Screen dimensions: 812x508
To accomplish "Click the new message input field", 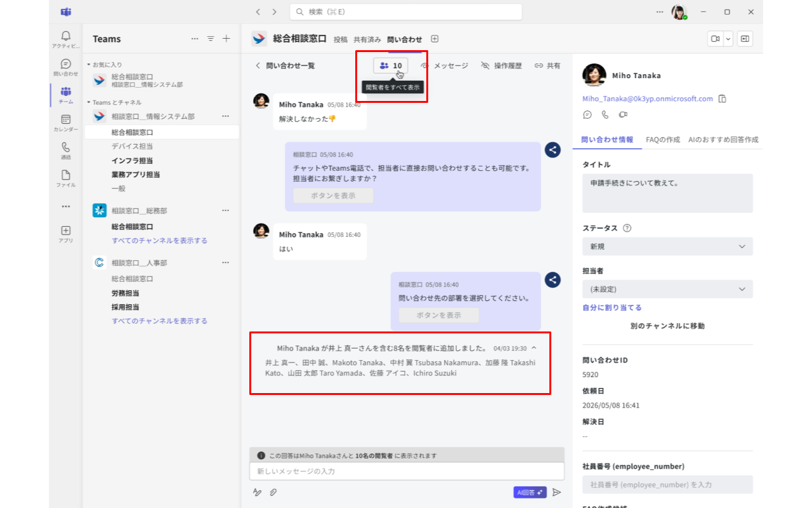I will (407, 471).
